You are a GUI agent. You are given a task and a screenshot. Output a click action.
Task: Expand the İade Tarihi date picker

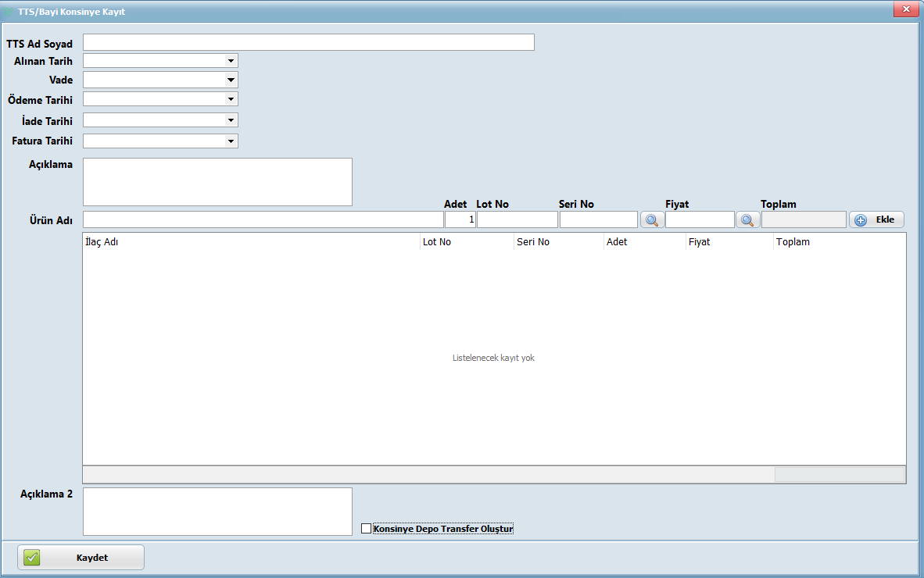click(x=231, y=120)
